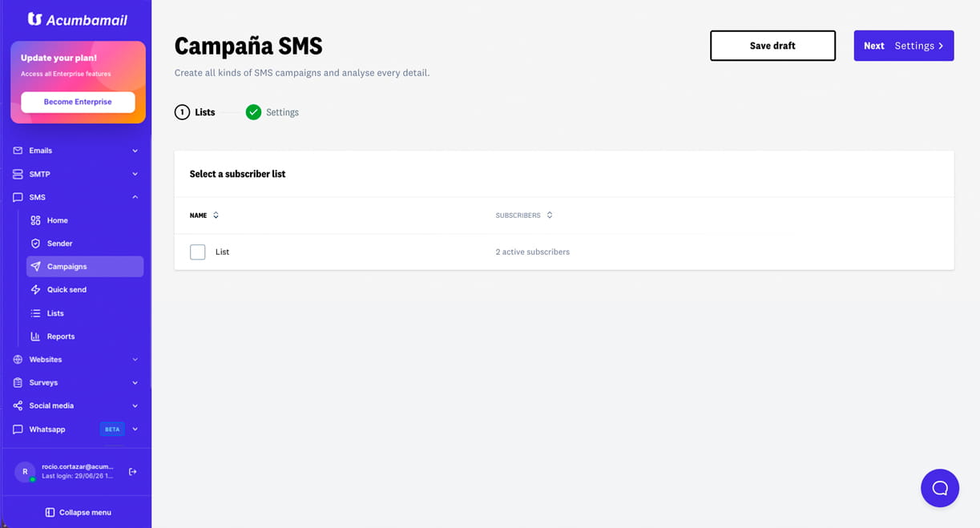This screenshot has height=528, width=980.
Task: Open the chat support bubble icon
Action: tap(940, 488)
